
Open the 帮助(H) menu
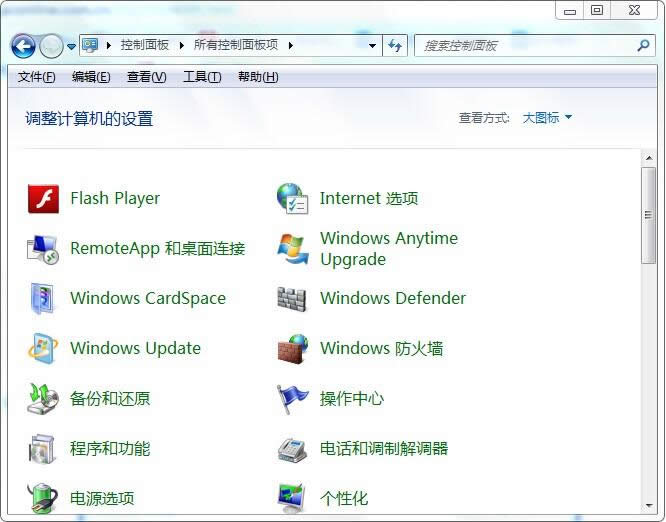coord(258,77)
